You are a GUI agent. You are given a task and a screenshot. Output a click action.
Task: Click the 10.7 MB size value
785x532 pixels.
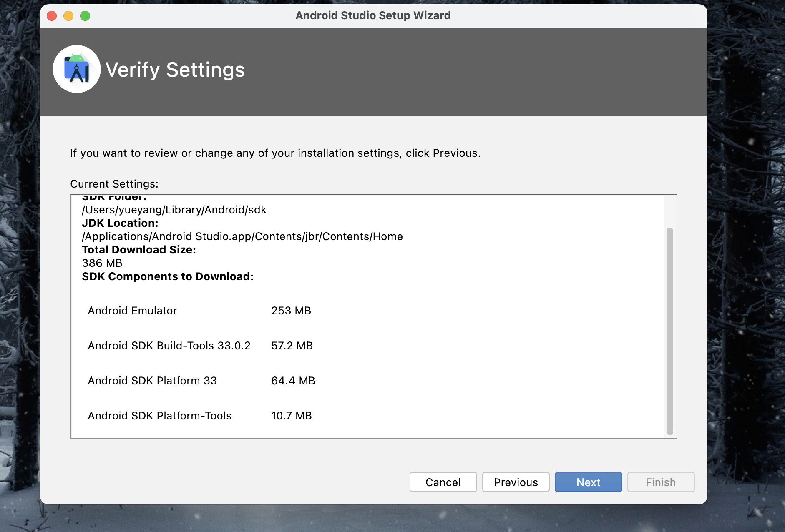[x=292, y=416]
